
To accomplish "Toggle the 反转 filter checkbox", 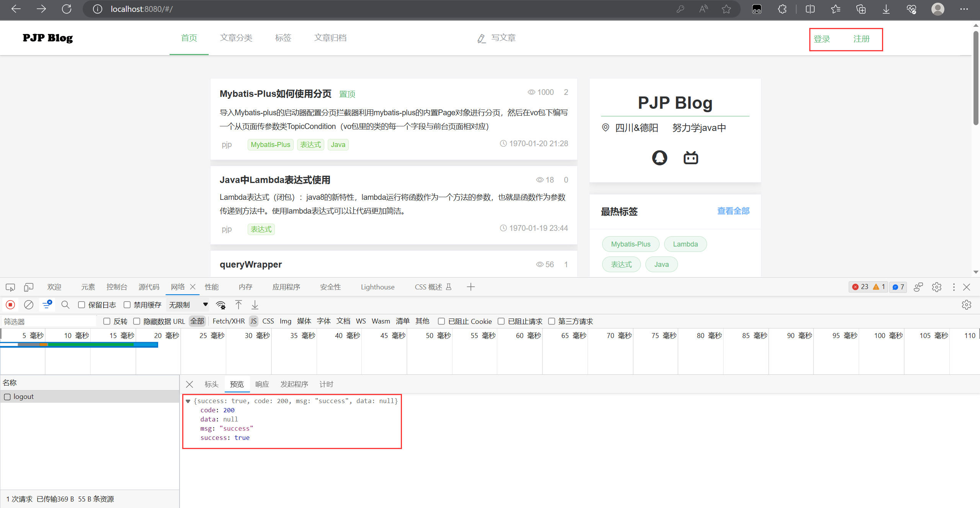I will 107,321.
